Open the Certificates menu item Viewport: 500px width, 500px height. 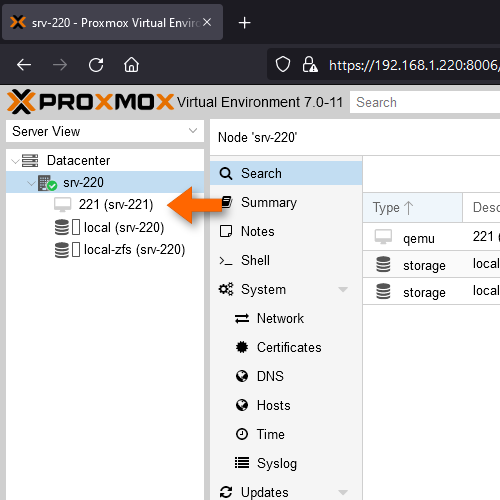tap(286, 347)
